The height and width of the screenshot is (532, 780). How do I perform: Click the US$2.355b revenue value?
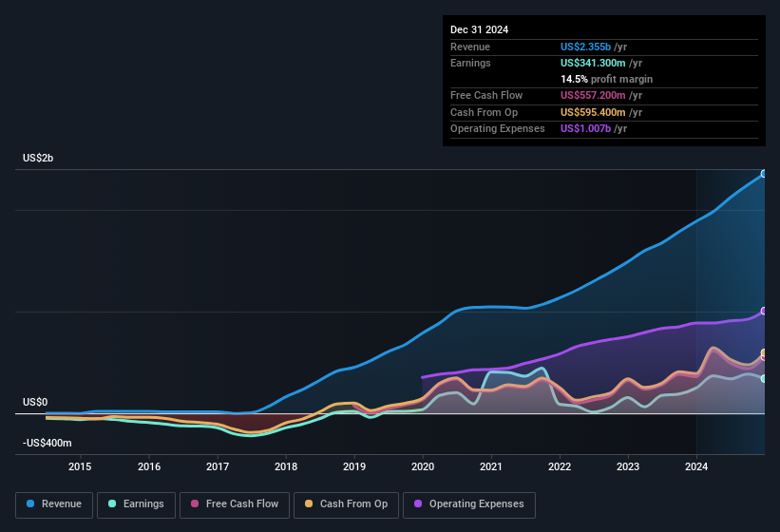pyautogui.click(x=585, y=47)
